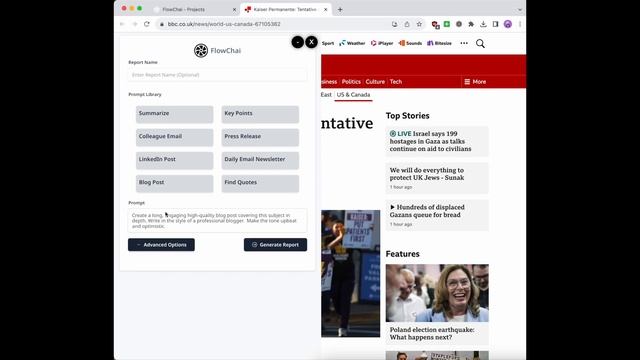Open the displaced Gazans bread queue video story
640x360 pixels.
coord(427,211)
